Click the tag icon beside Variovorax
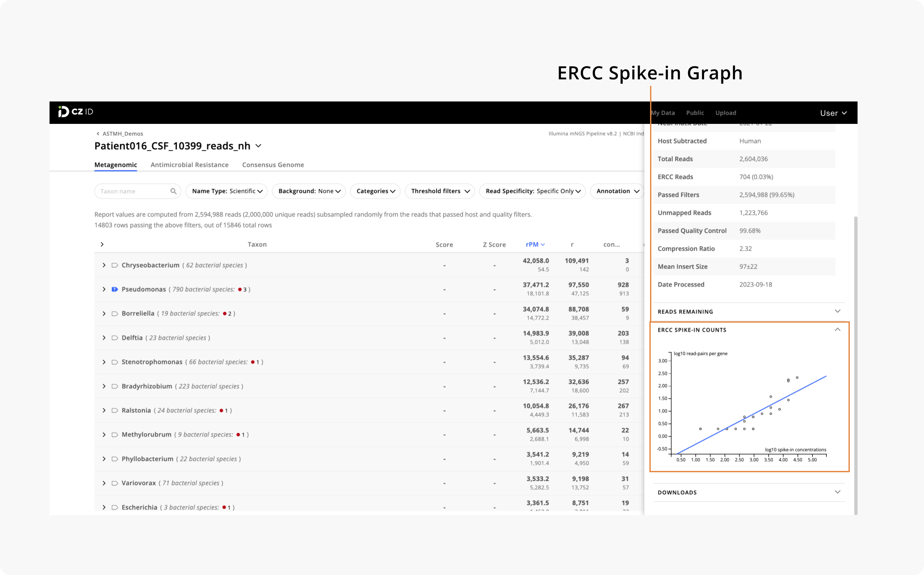Viewport: 924px width, 575px height. click(x=115, y=483)
